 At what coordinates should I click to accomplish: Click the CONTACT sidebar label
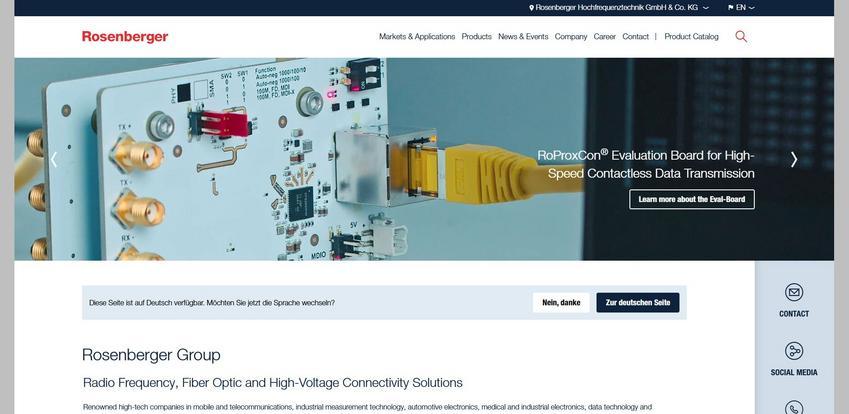point(794,314)
